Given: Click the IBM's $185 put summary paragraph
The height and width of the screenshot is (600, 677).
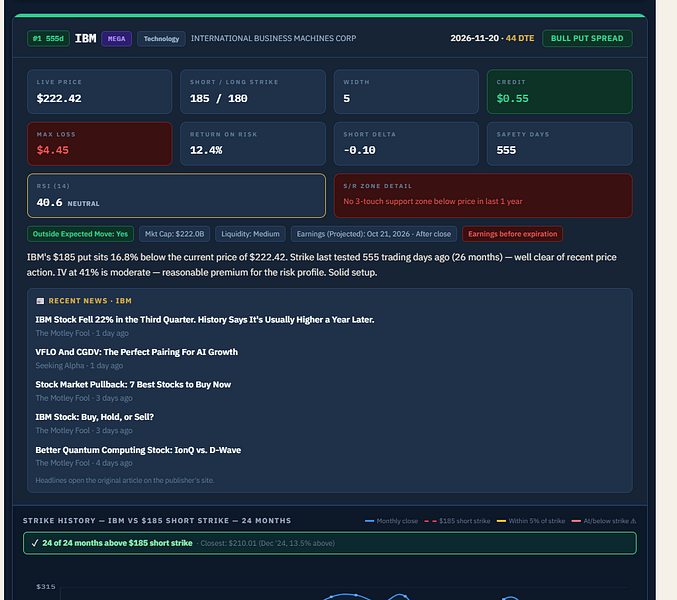Looking at the screenshot, I should [x=322, y=265].
